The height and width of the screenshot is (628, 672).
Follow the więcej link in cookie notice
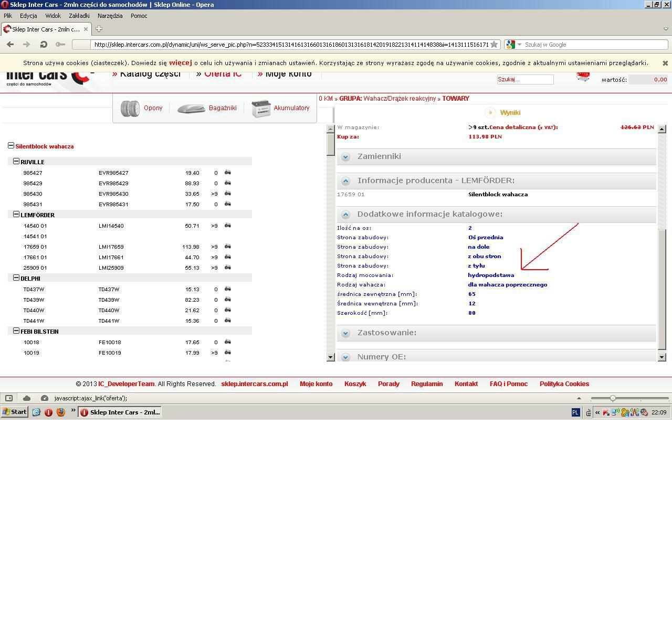[x=181, y=62]
